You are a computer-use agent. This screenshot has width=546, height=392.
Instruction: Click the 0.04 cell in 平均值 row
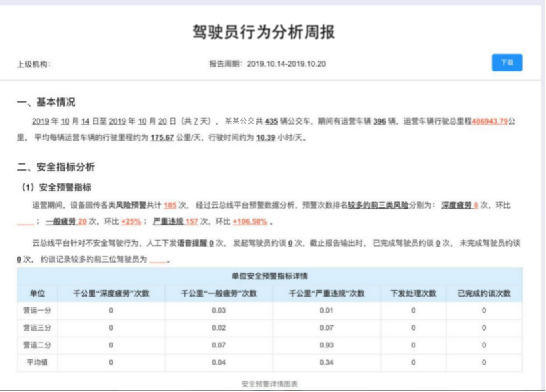pos(219,363)
